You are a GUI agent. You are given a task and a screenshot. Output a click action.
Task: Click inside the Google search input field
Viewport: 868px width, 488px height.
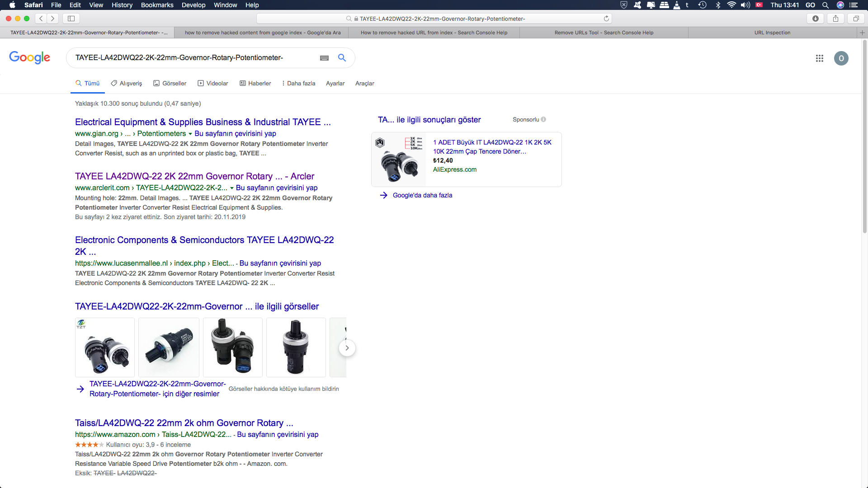[x=194, y=58]
